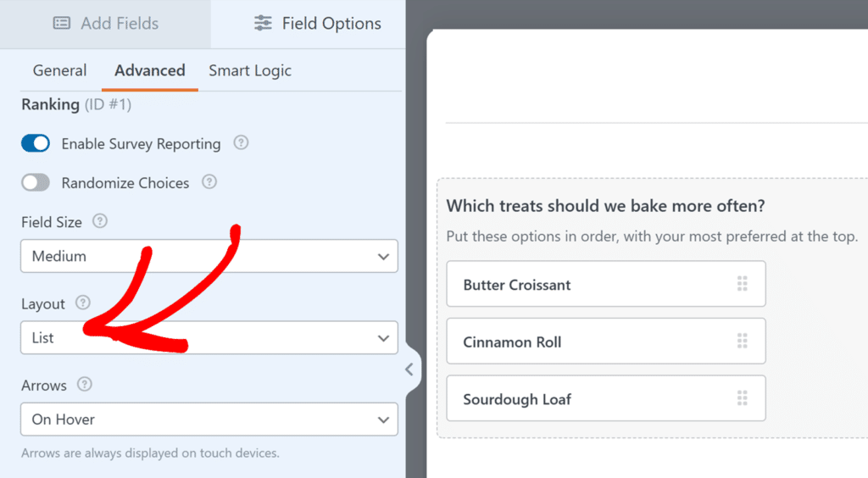This screenshot has width=868, height=478.
Task: Click the drag handle on Cinnamon Roll
Action: (743, 341)
